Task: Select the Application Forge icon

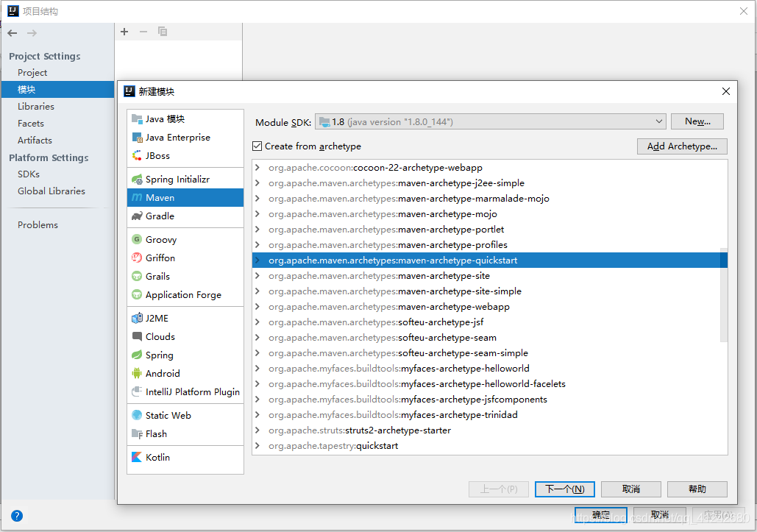Action: tap(137, 294)
